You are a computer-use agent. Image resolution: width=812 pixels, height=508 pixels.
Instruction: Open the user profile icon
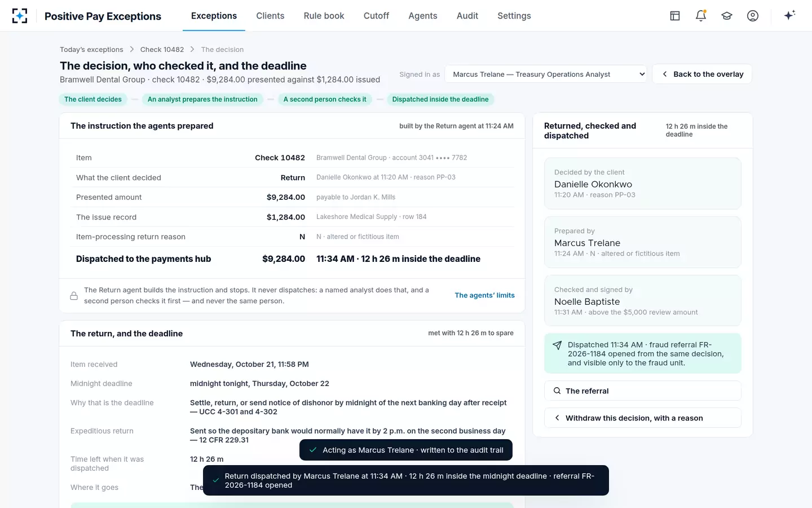753,16
